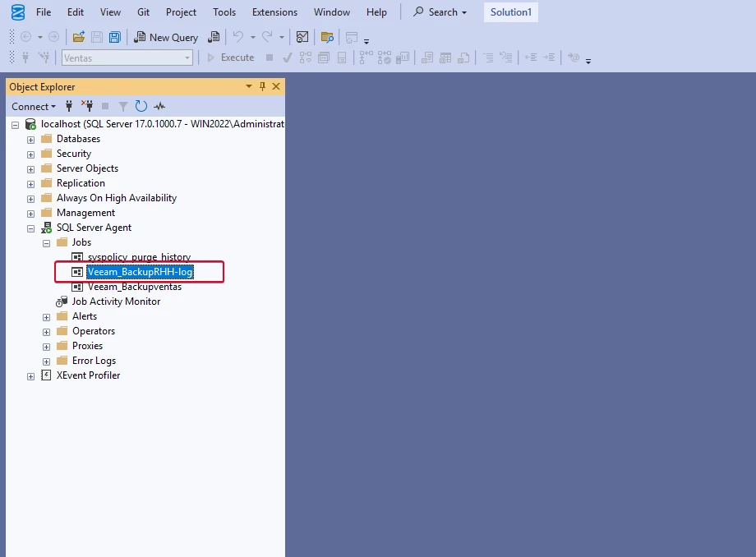Click the Execute button
The width and height of the screenshot is (756, 557).
tap(231, 58)
